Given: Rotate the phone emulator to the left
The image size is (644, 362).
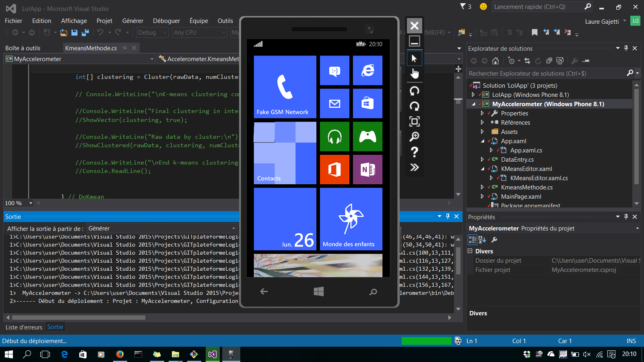Looking at the screenshot, I should 415,91.
